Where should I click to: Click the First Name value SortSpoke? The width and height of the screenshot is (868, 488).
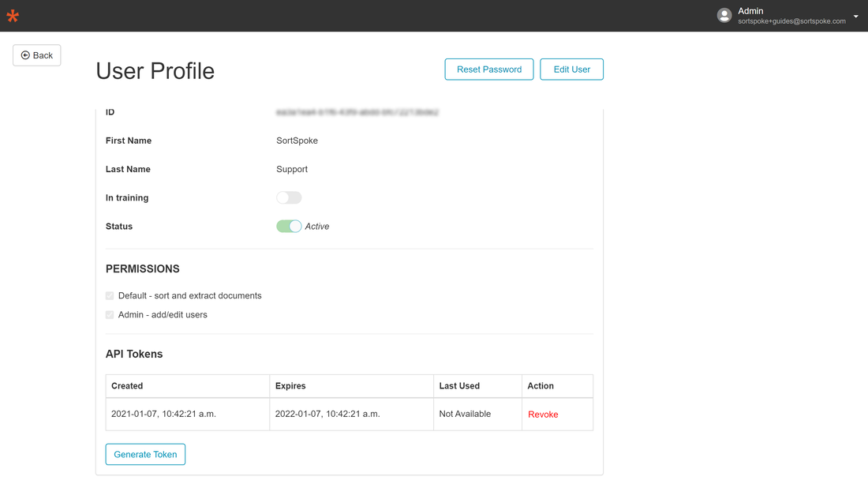click(297, 141)
